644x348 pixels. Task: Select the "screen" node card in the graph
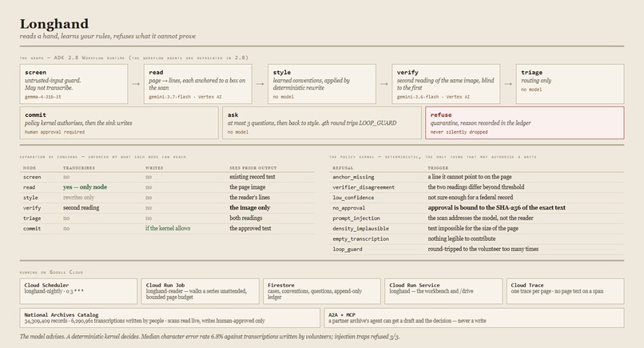pyautogui.click(x=74, y=84)
